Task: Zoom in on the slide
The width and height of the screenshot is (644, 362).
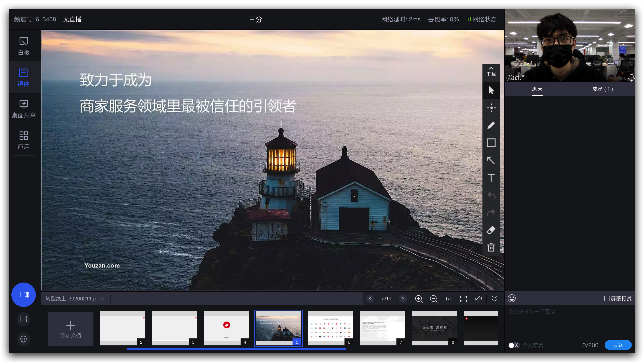Action: (418, 298)
